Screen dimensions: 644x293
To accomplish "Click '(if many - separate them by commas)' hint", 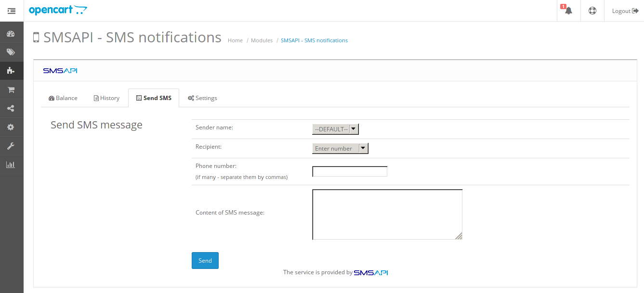I will point(241,177).
